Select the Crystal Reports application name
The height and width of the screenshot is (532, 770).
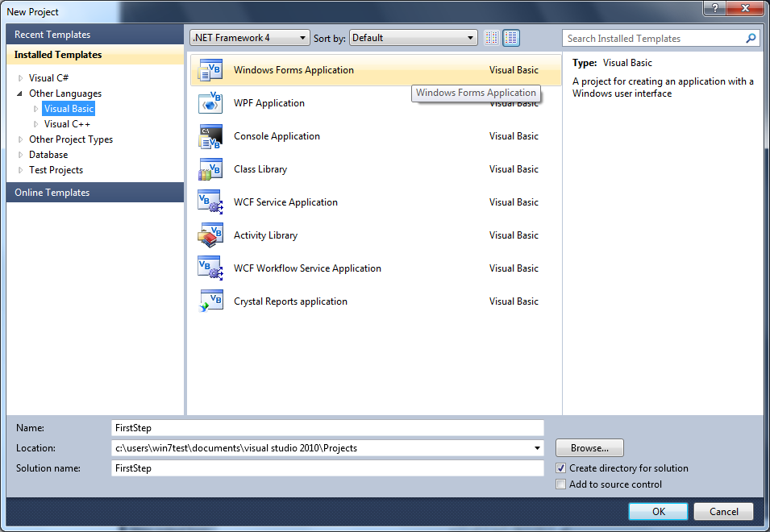(291, 301)
